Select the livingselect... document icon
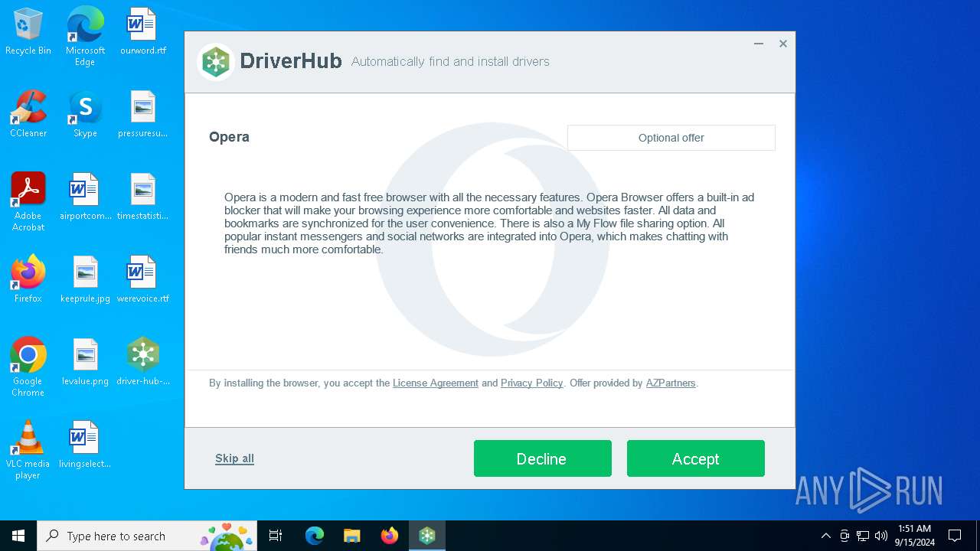Viewport: 980px width, 551px height. [x=85, y=445]
